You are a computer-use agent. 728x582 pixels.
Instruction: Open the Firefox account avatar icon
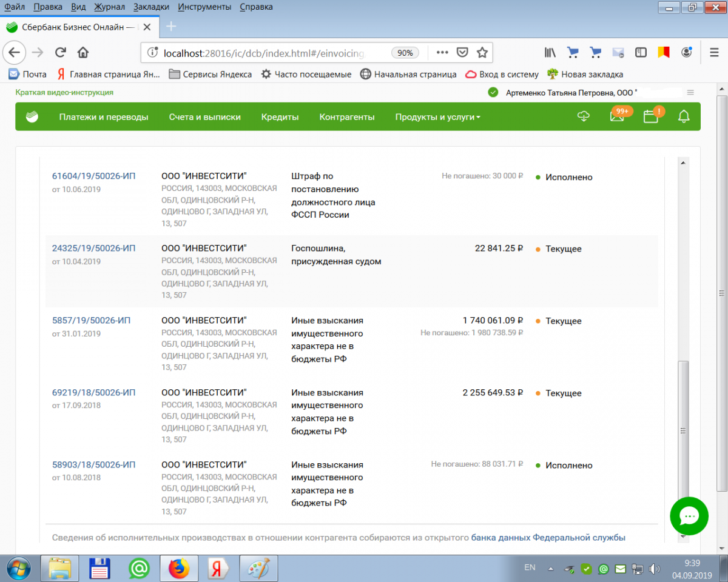[686, 53]
